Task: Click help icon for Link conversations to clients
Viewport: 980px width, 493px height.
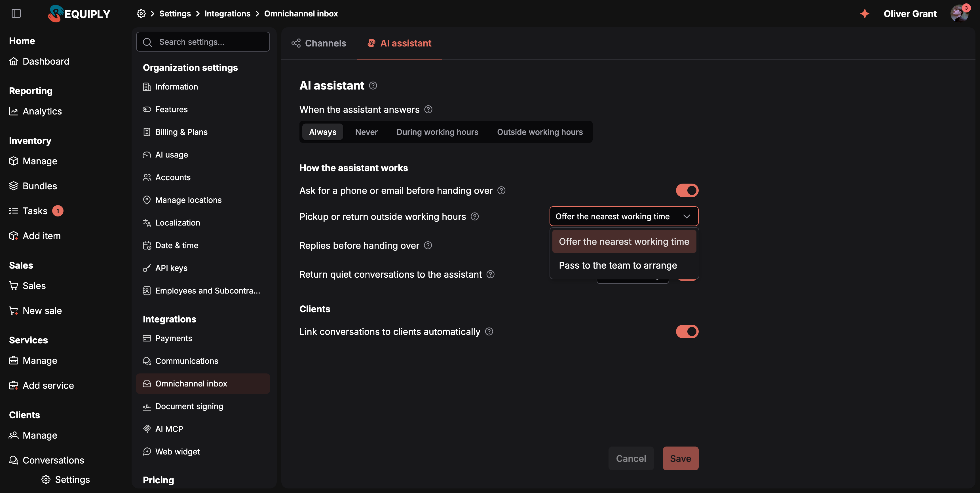Action: tap(489, 332)
